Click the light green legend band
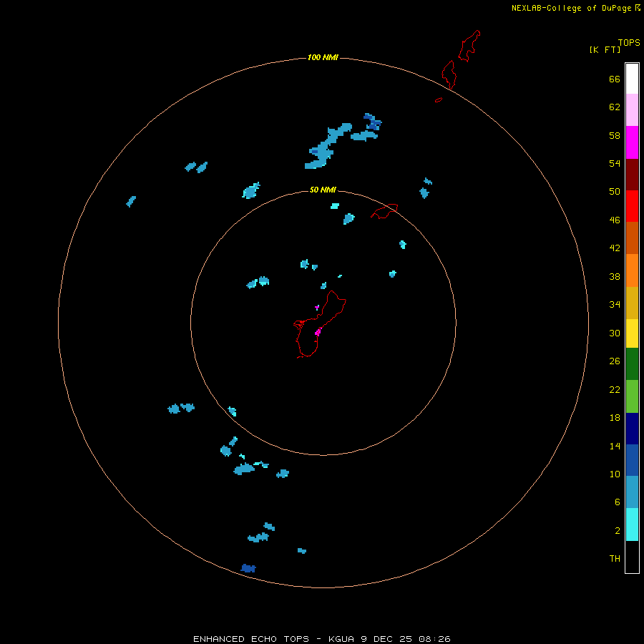 pyautogui.click(x=632, y=396)
